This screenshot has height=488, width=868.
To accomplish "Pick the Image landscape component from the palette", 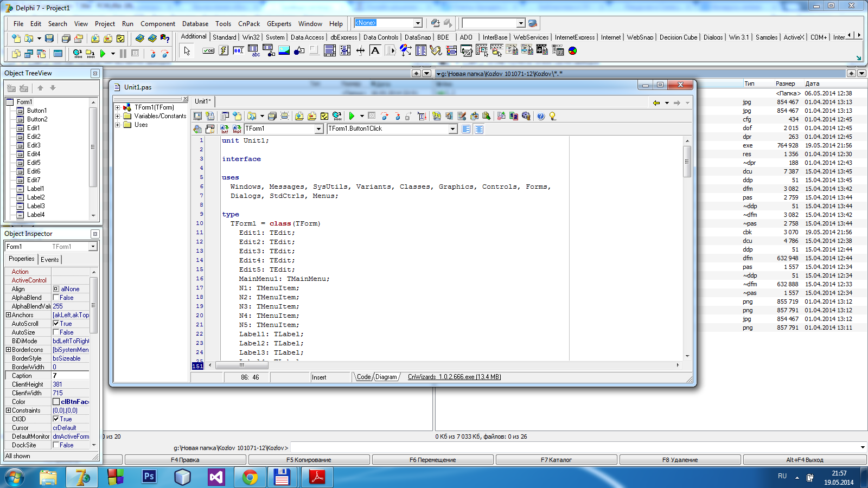I will coord(284,51).
